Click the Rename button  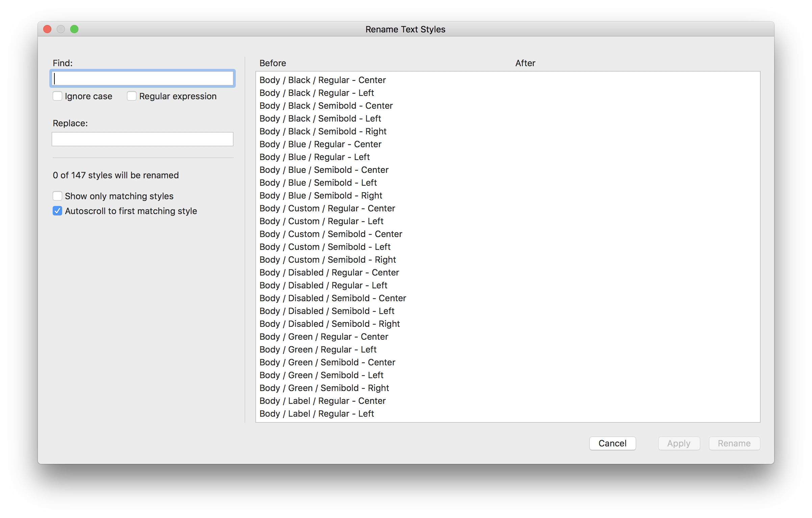click(x=734, y=443)
